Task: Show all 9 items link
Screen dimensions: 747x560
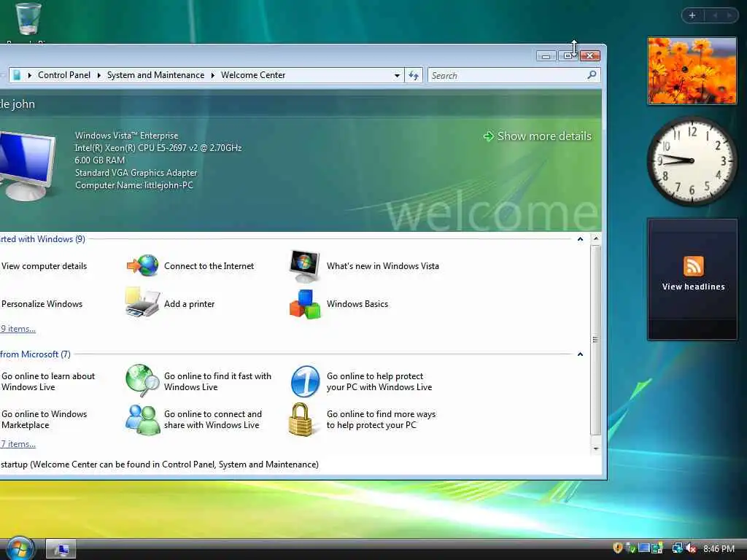Action: click(x=18, y=329)
